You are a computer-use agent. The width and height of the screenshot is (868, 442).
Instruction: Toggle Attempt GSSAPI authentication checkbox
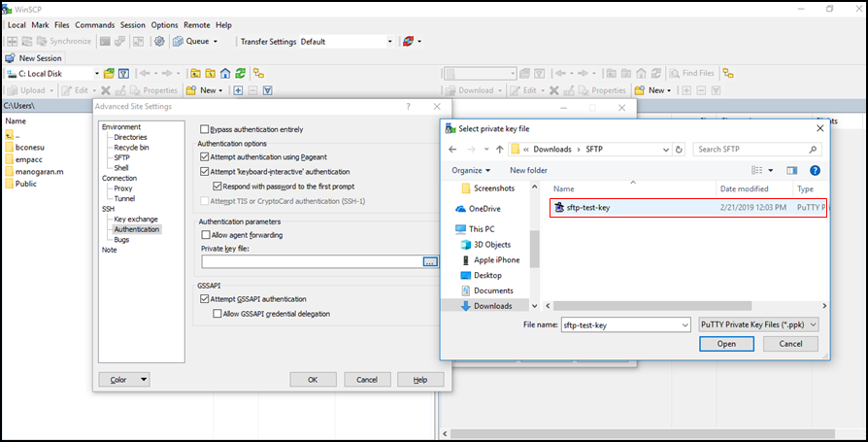205,299
